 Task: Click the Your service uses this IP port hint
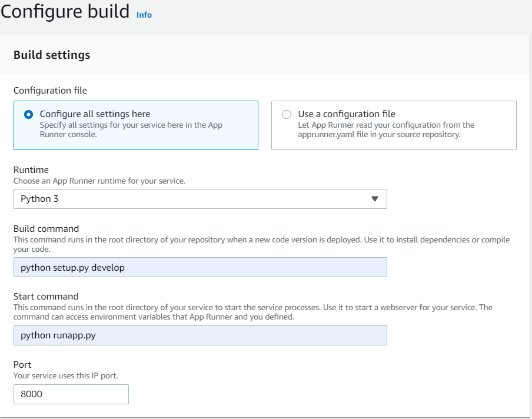coord(68,375)
